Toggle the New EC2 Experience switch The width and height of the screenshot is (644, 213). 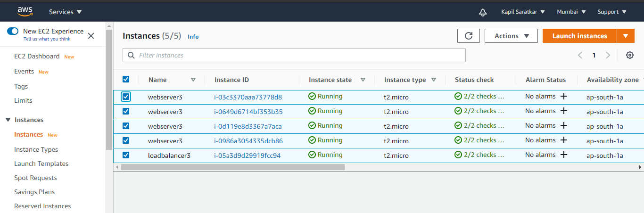(13, 31)
